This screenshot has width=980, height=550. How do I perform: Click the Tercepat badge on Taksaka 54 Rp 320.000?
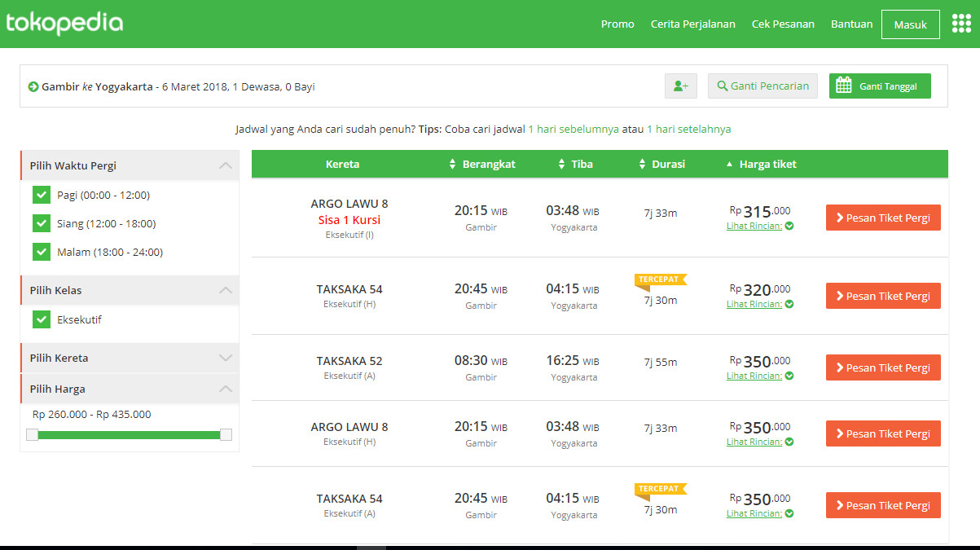[x=661, y=279]
